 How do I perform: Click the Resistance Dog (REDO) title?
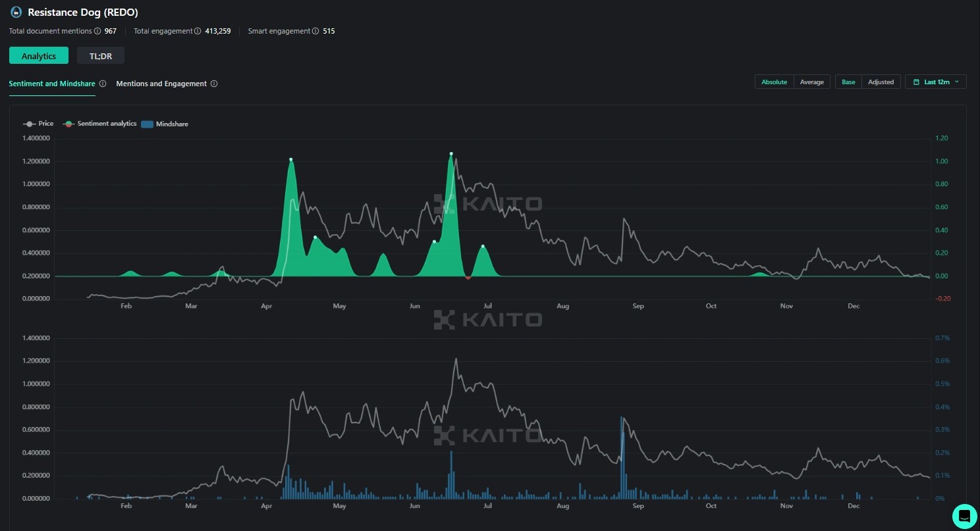point(83,12)
